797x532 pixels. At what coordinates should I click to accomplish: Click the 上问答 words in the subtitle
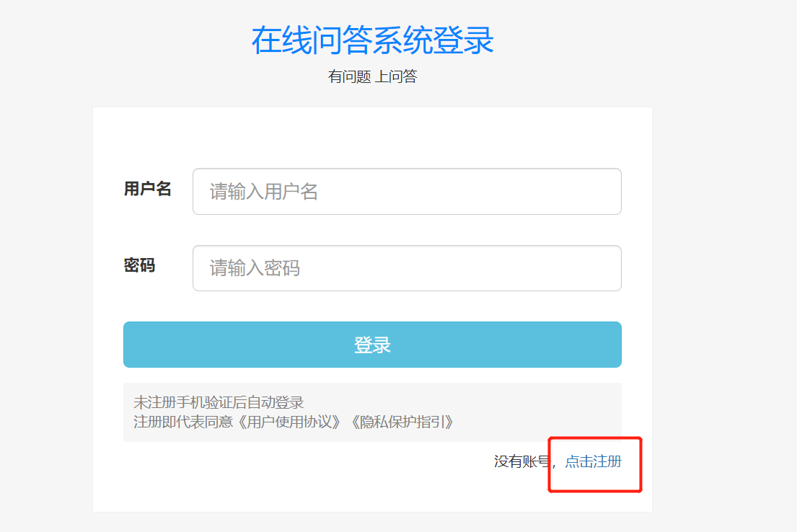[396, 76]
